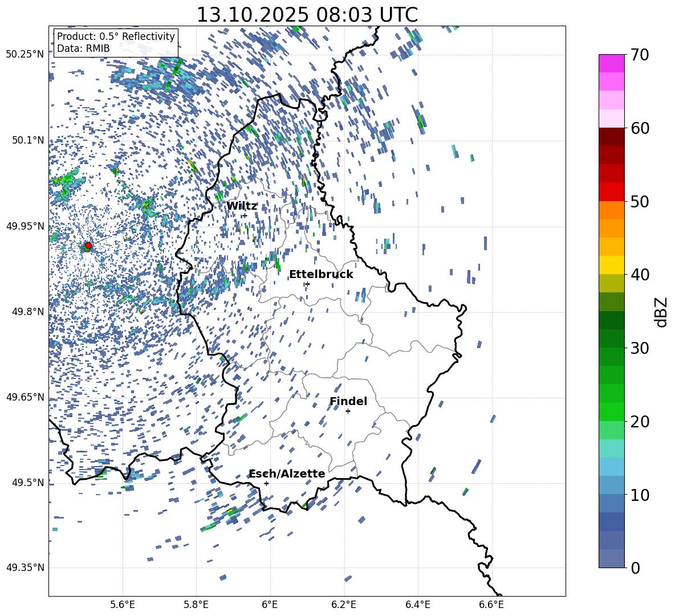
Task: Click the colorbar '40' tick value
Action: point(640,275)
